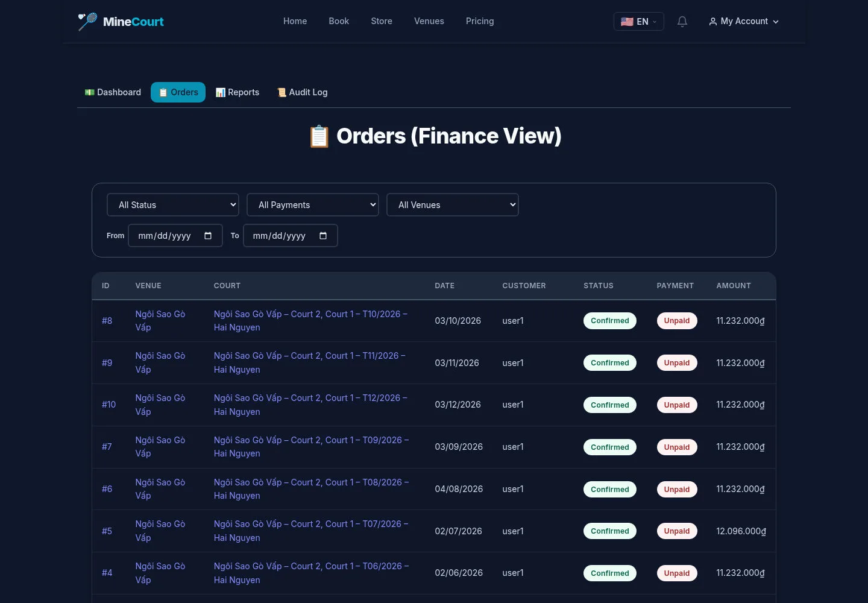This screenshot has width=868, height=603.
Task: Open the To date calendar picker
Action: (x=323, y=236)
